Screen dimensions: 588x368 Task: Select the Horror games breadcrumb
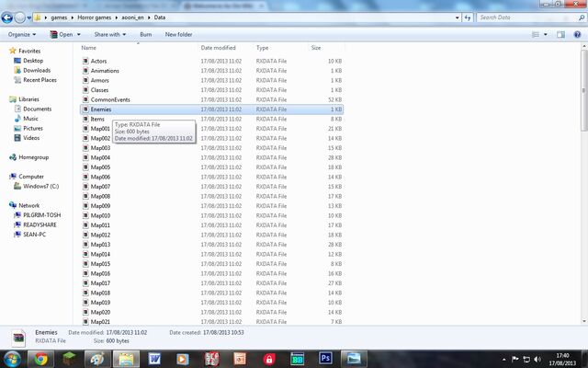94,17
